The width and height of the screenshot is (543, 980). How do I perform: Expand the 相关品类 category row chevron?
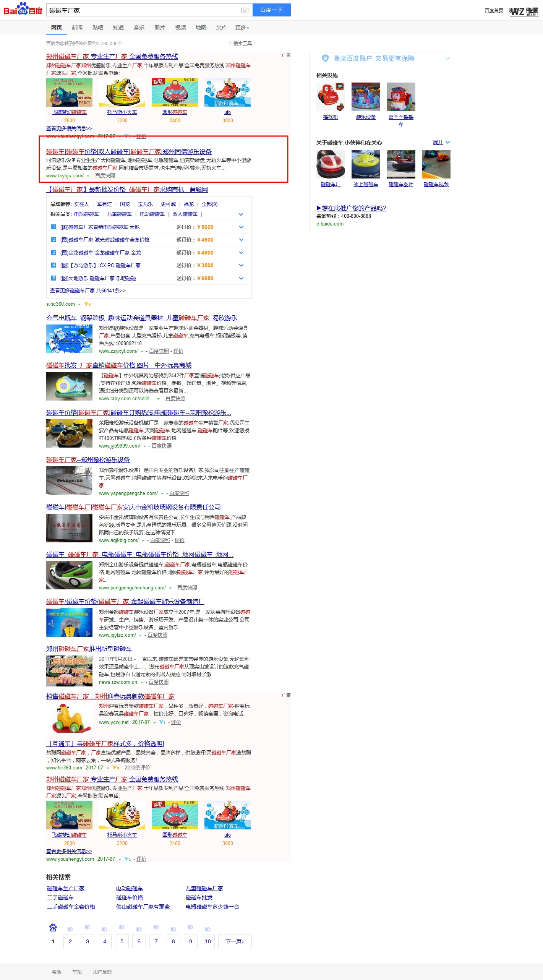[x=241, y=214]
